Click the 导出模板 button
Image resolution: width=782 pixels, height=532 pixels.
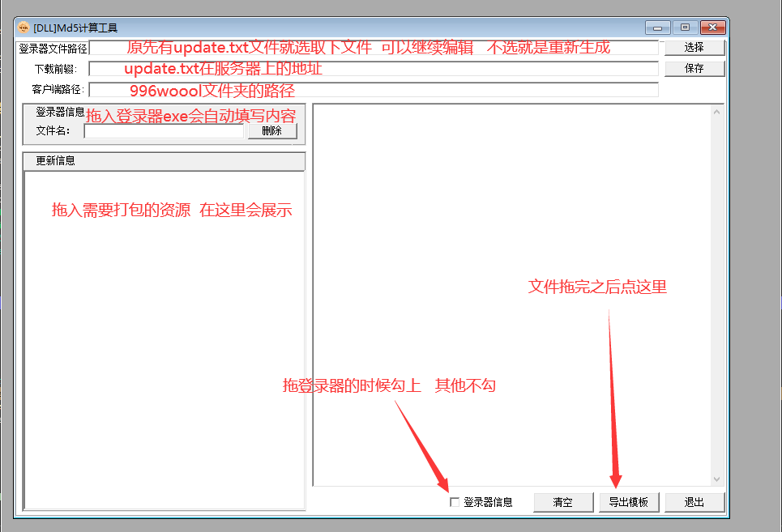[628, 502]
